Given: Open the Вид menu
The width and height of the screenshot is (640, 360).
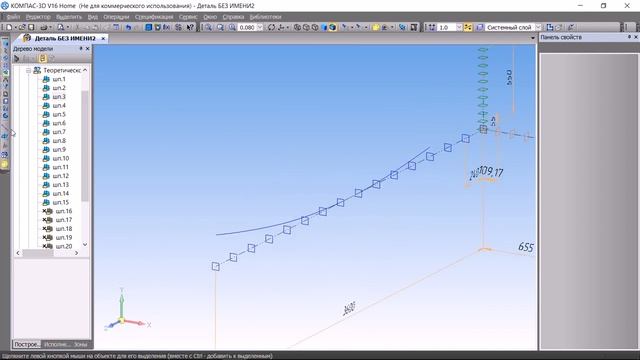Looking at the screenshot, I should 93,17.
